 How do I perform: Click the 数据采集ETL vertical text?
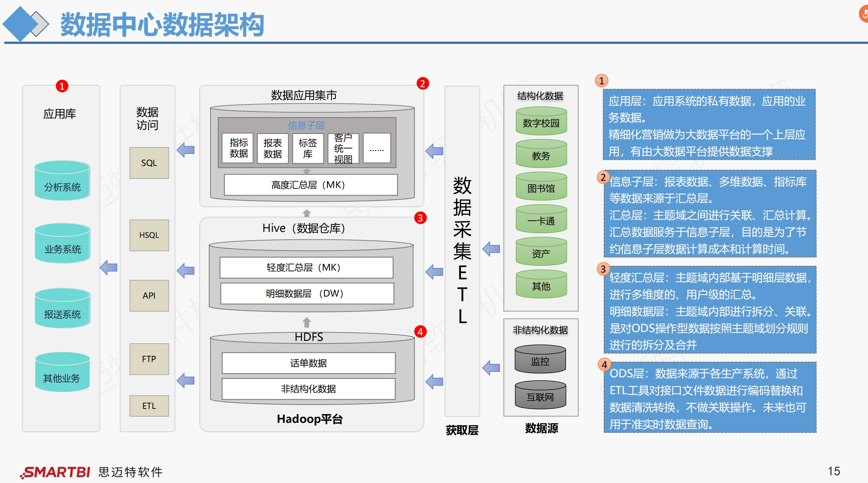(462, 250)
